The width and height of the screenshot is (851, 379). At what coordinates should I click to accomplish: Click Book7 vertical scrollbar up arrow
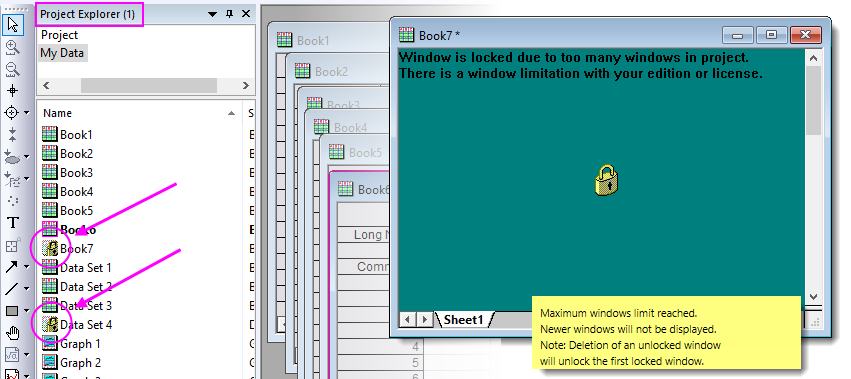(x=813, y=58)
